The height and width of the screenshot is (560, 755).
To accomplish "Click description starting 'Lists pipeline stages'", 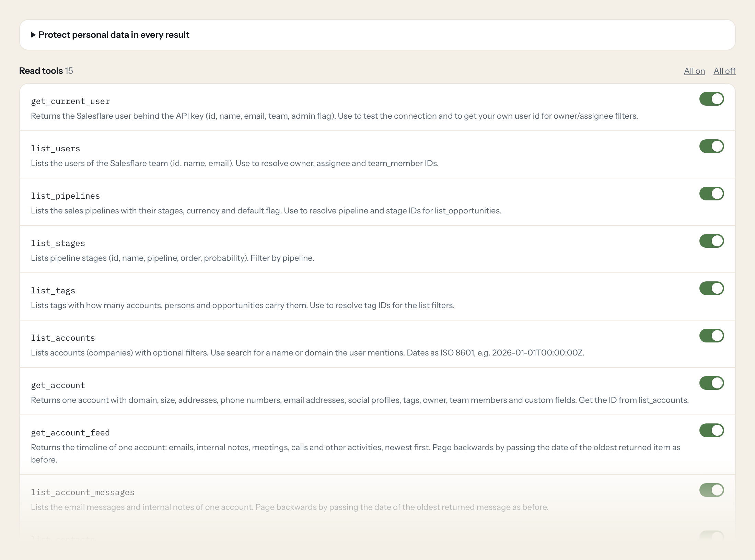I will [172, 258].
